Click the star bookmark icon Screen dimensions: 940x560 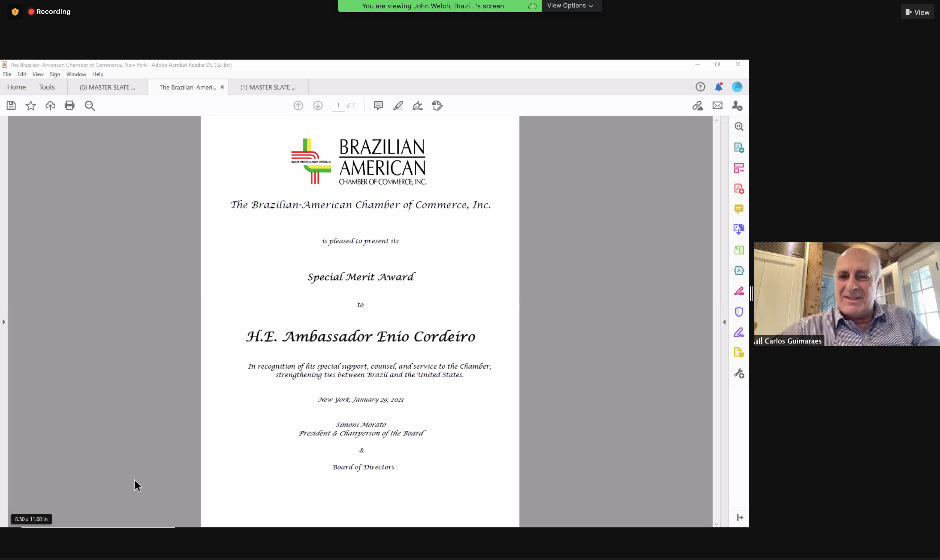coord(30,106)
